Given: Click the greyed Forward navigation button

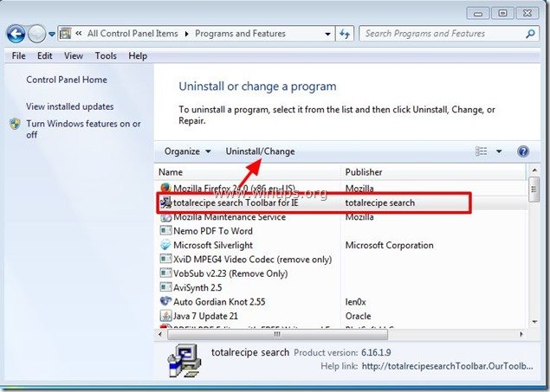Looking at the screenshot, I should pyautogui.click(x=36, y=34).
